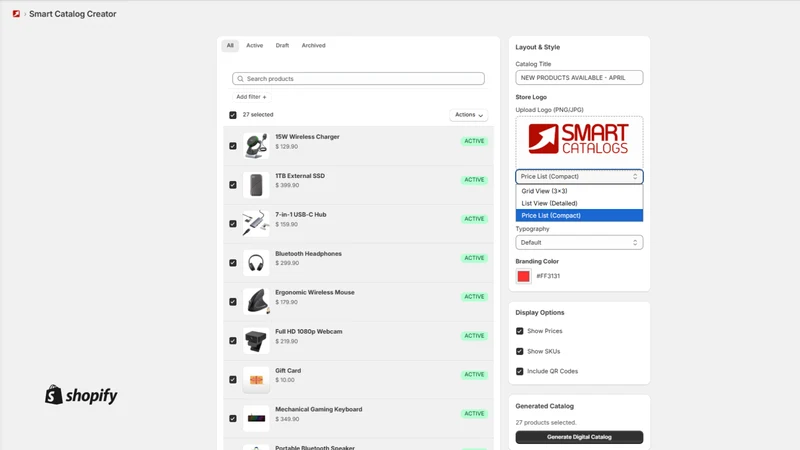Click the Smart Catalog Creator breadcrumb title
Screen dimensions: 800x450
click(x=72, y=14)
